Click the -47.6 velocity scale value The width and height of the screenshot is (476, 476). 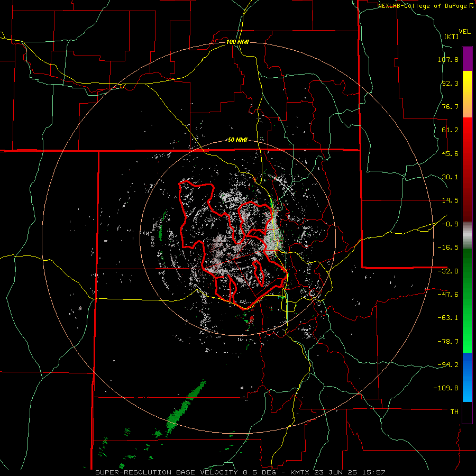coord(448,295)
